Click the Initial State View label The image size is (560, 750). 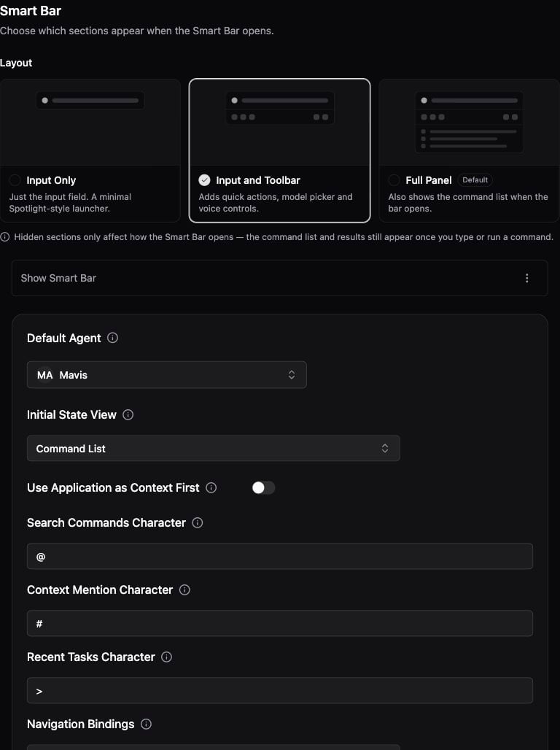[x=71, y=414]
